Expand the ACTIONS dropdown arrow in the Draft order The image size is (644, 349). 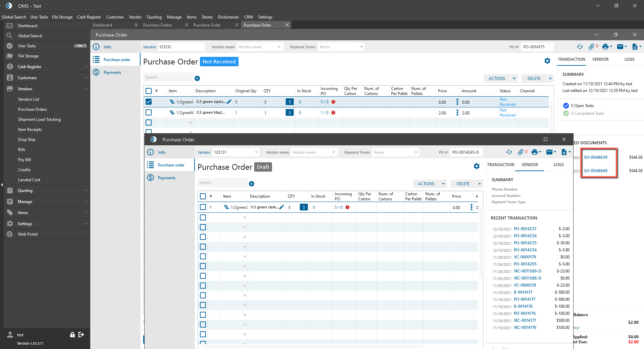(x=443, y=184)
